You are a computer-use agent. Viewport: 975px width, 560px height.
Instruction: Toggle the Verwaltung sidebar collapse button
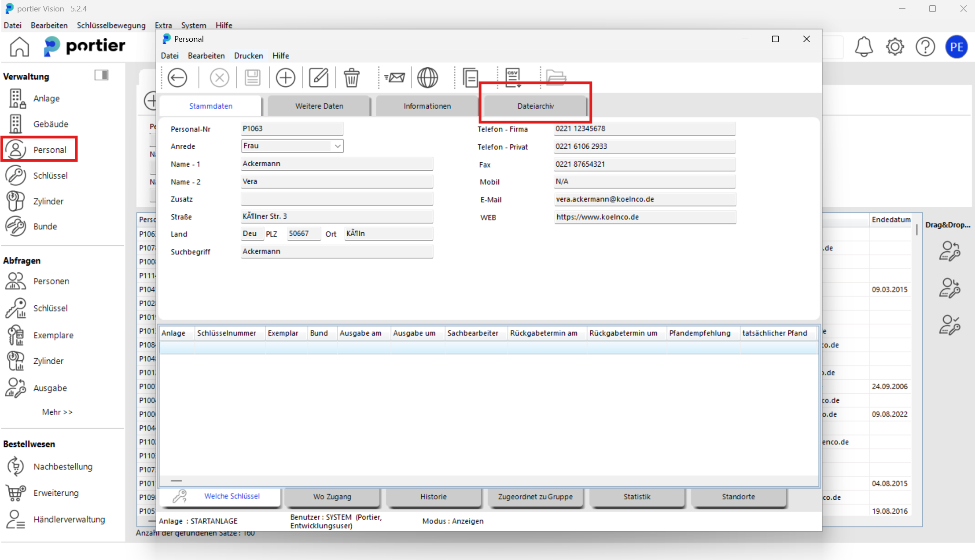tap(101, 75)
